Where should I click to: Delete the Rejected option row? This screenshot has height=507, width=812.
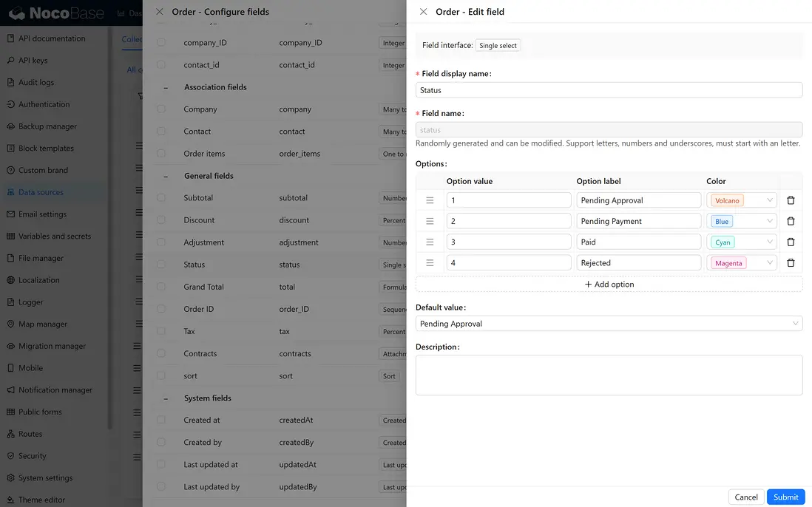tap(791, 263)
